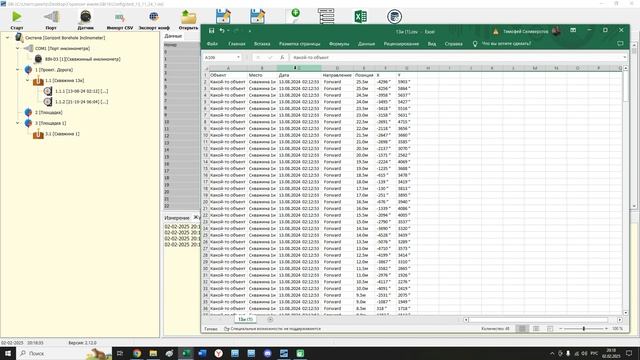Open the Name Box dropdown arrow
Image resolution: width=640 pixels, height=360 pixels.
(238, 58)
